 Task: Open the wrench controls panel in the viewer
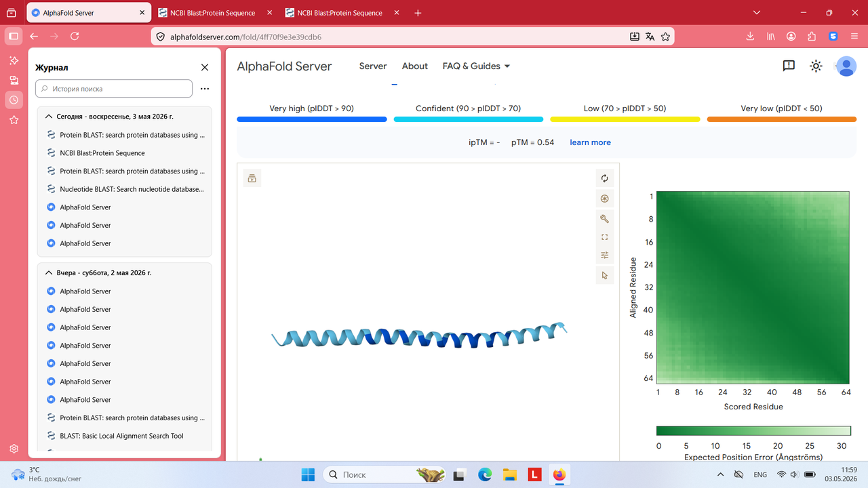tap(604, 218)
